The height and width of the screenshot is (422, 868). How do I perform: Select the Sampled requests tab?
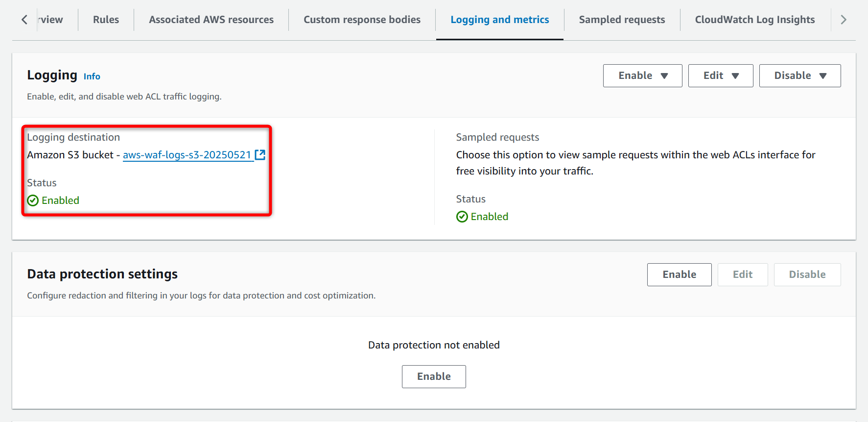(622, 20)
